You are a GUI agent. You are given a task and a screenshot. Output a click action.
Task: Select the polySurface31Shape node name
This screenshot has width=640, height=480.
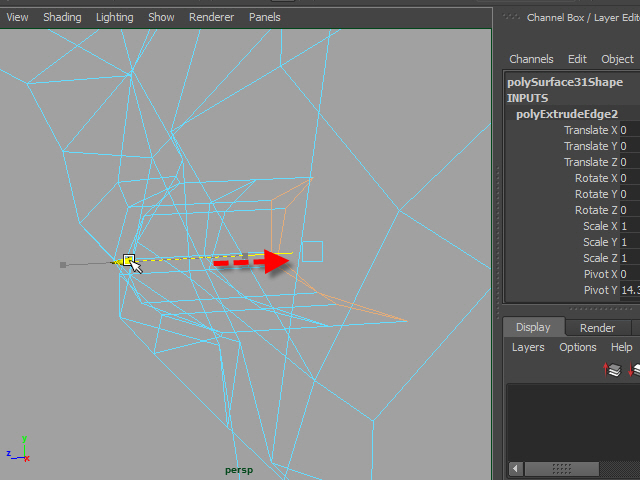click(x=565, y=82)
